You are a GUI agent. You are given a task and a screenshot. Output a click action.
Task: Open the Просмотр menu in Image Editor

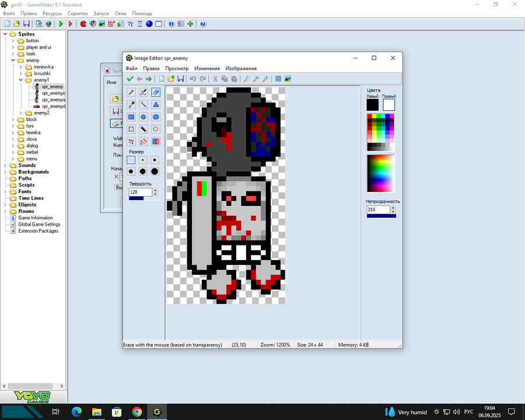[177, 68]
